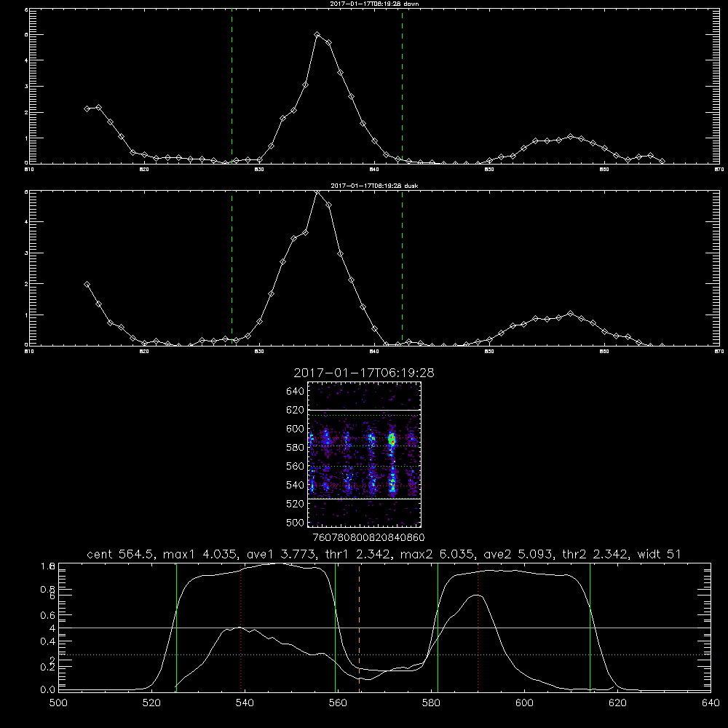The height and width of the screenshot is (728, 728).
Task: Click the 520 label on bottom plot x-axis
Action: pyautogui.click(x=151, y=703)
